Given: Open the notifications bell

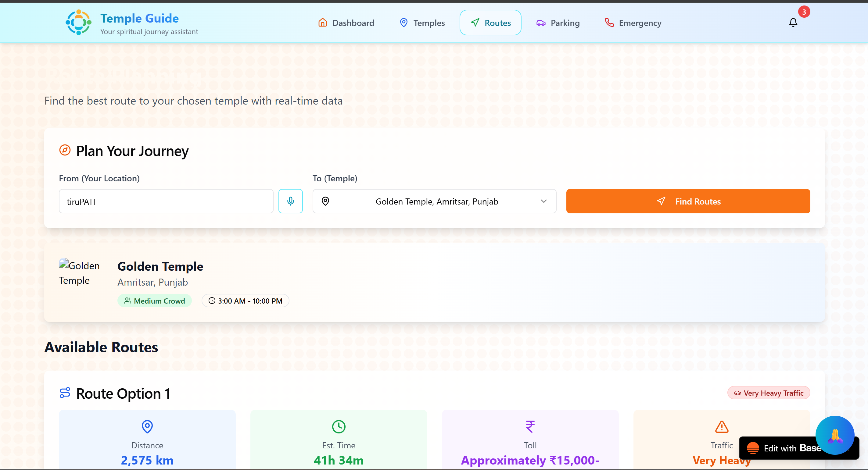Looking at the screenshot, I should 793,23.
